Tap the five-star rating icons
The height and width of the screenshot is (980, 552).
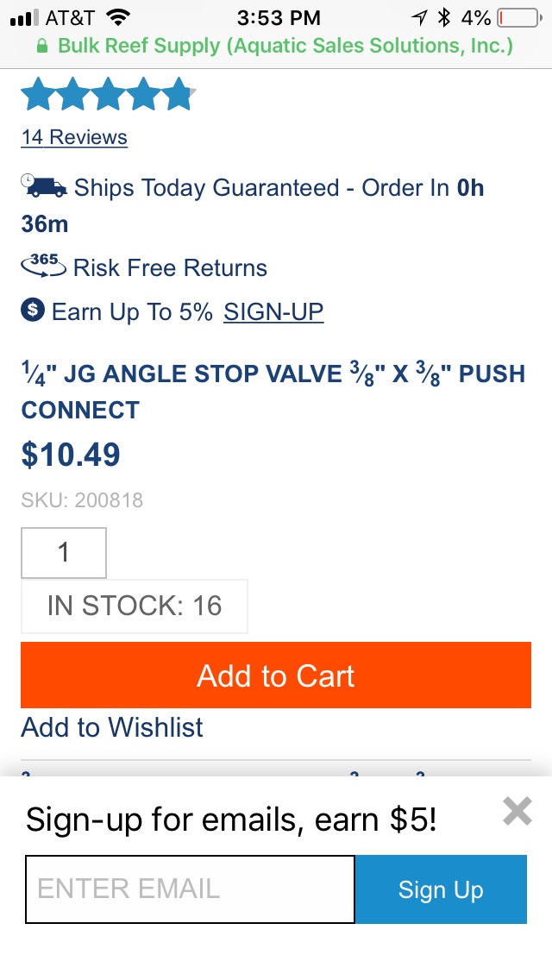click(108, 94)
